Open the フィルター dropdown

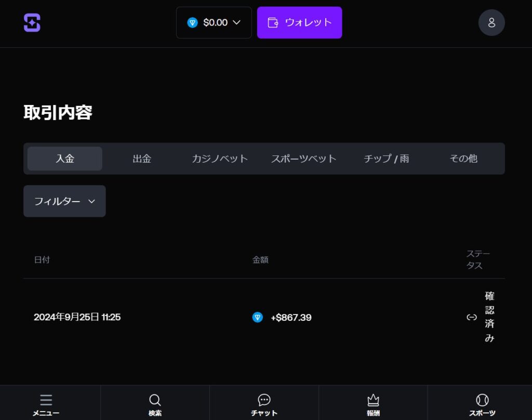tap(64, 201)
